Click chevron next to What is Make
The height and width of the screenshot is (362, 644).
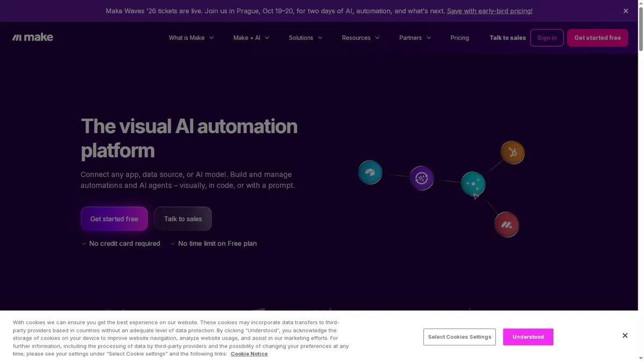pos(211,38)
